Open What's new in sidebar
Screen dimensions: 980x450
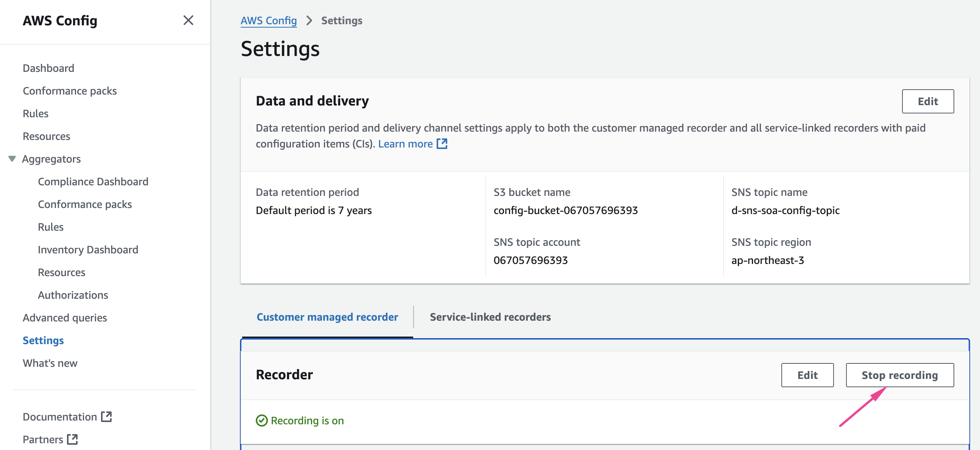[x=50, y=363]
